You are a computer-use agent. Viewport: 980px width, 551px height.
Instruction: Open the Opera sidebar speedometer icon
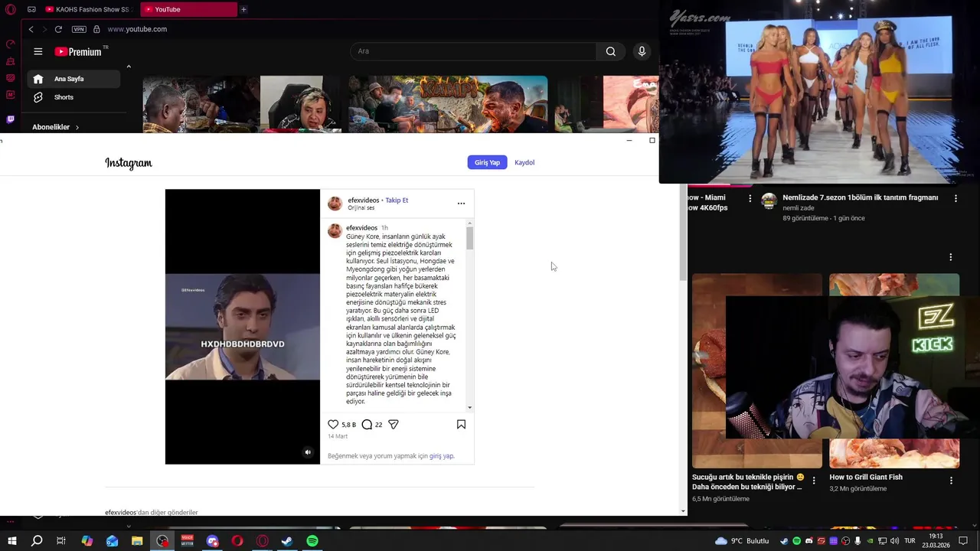tap(11, 44)
